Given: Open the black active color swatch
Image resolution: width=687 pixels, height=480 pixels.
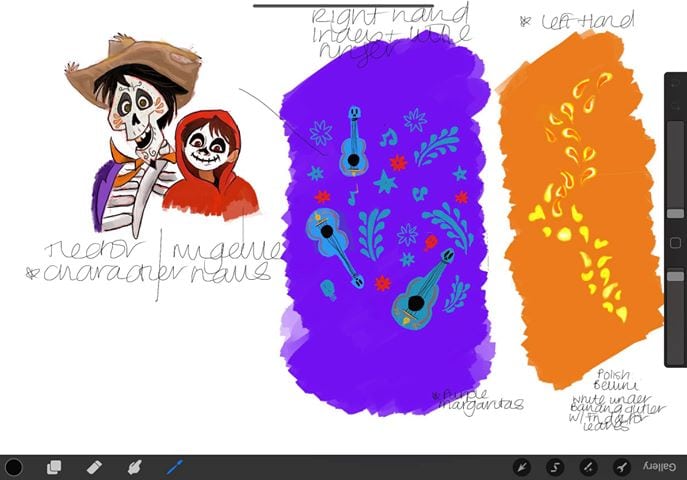Looking at the screenshot, I should (14, 467).
